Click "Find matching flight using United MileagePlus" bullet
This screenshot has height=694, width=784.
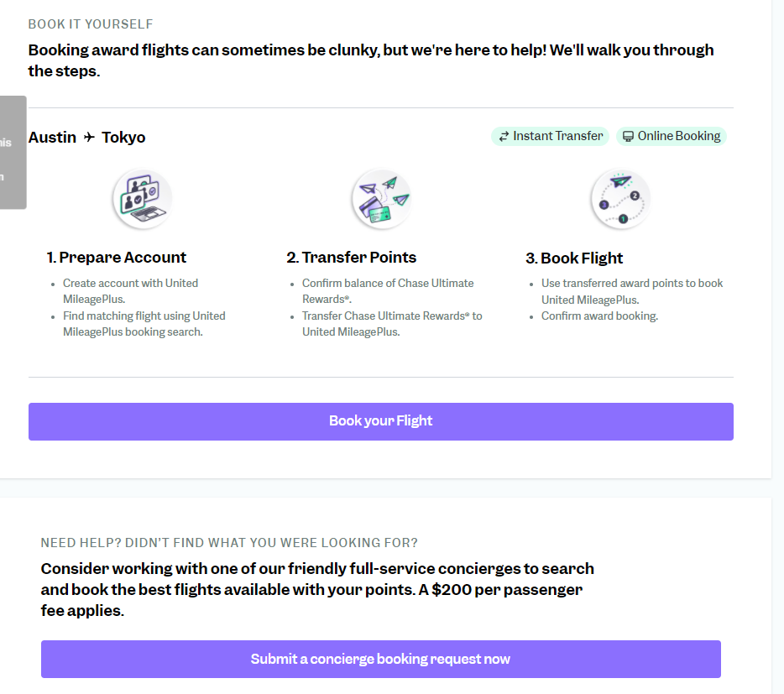[x=144, y=324]
